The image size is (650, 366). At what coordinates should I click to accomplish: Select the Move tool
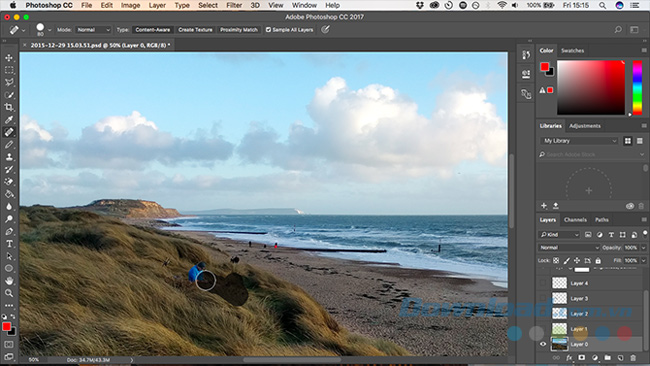pos(9,58)
